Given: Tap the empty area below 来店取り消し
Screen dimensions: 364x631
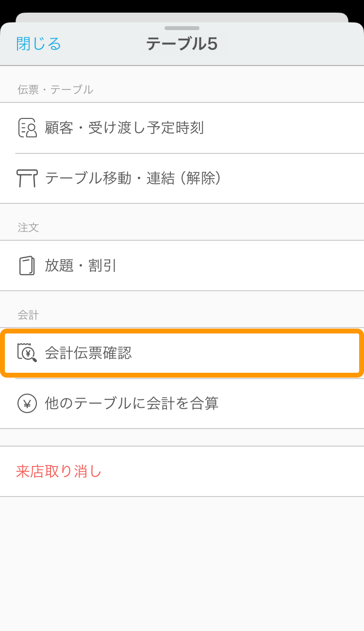Looking at the screenshot, I should [182, 563].
